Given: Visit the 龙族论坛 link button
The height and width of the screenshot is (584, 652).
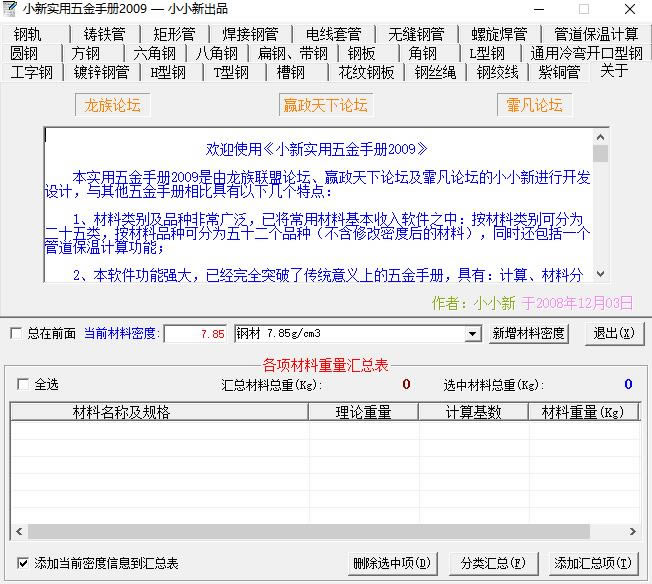Looking at the screenshot, I should coord(112,105).
